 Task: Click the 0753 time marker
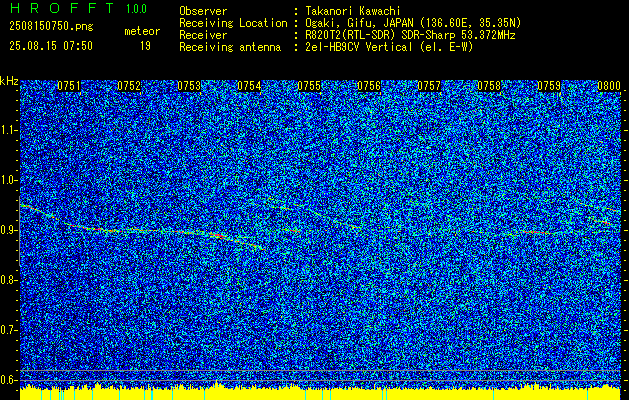189,86
